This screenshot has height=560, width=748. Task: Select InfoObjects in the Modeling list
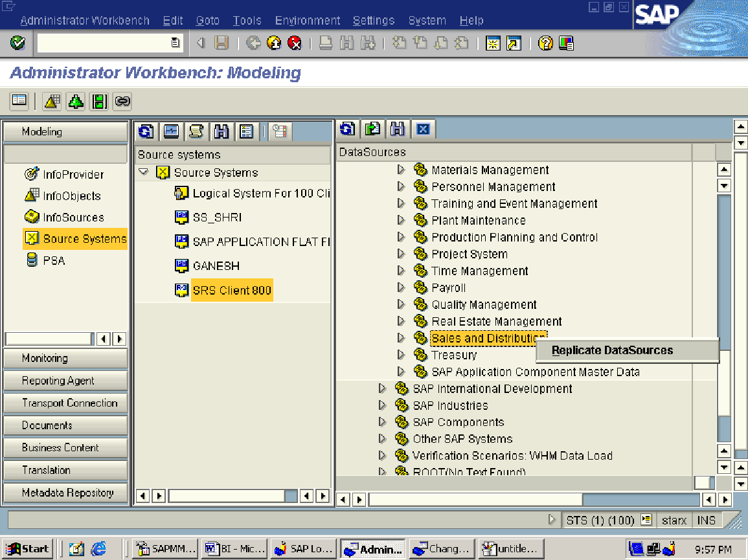point(71,196)
